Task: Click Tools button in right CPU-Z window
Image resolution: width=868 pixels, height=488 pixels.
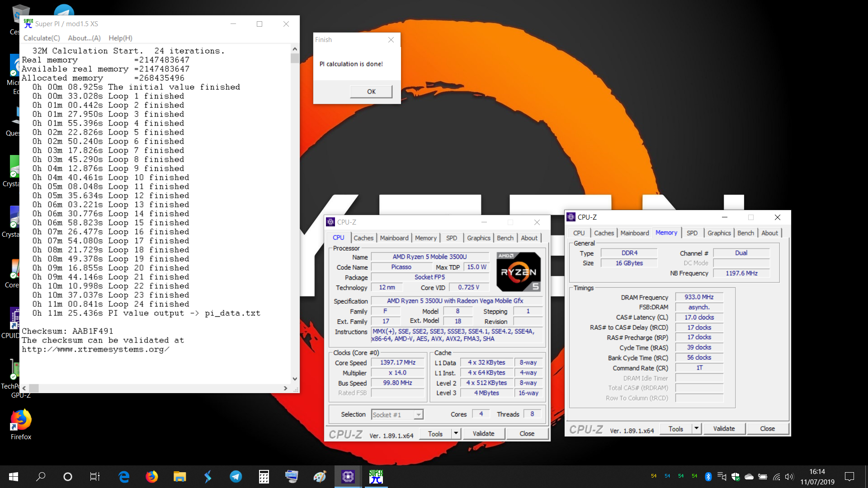Action: pyautogui.click(x=675, y=429)
